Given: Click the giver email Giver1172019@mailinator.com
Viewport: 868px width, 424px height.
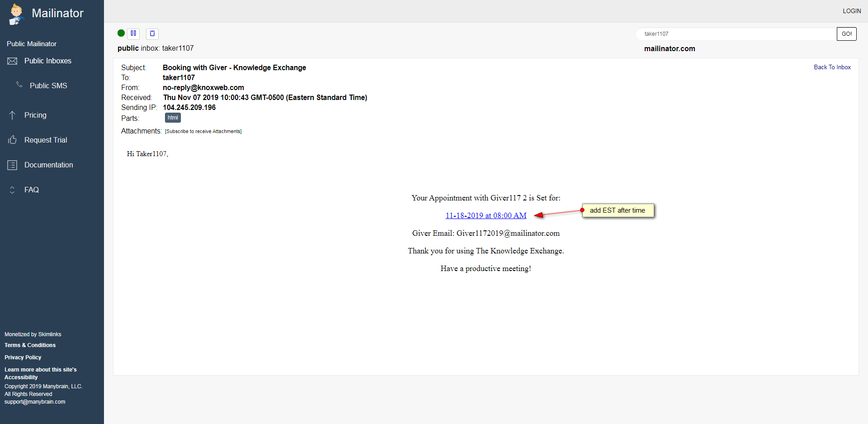Looking at the screenshot, I should (x=508, y=233).
